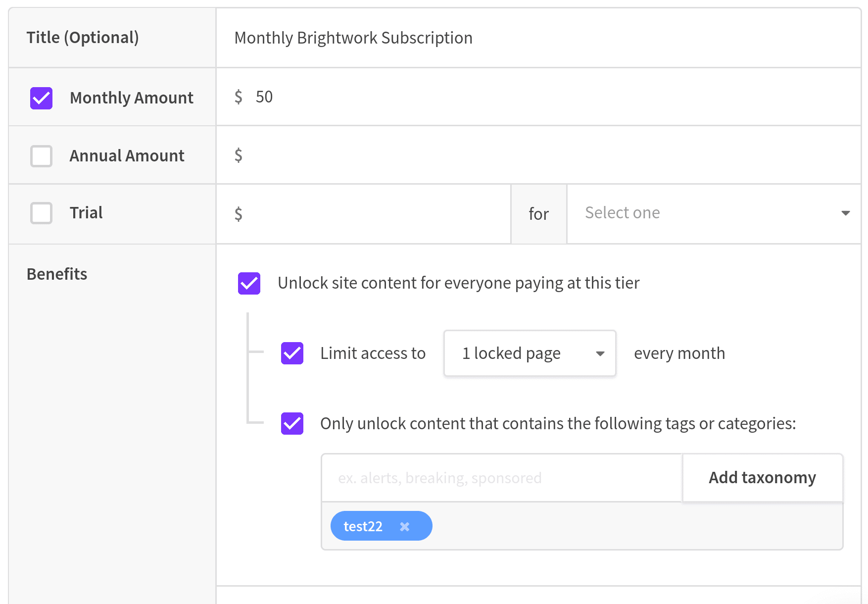The width and height of the screenshot is (868, 604).
Task: Click the trial amount input field
Action: click(x=364, y=214)
